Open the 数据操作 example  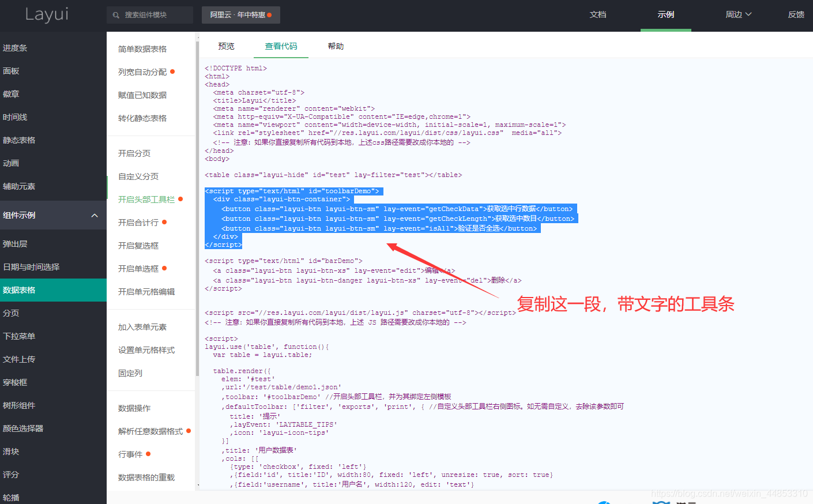tap(134, 408)
